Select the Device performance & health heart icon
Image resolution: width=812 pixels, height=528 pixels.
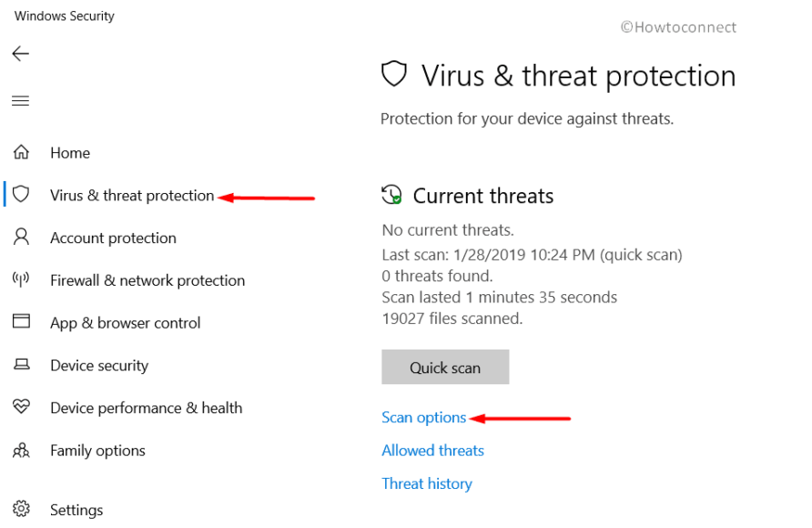pyautogui.click(x=20, y=407)
